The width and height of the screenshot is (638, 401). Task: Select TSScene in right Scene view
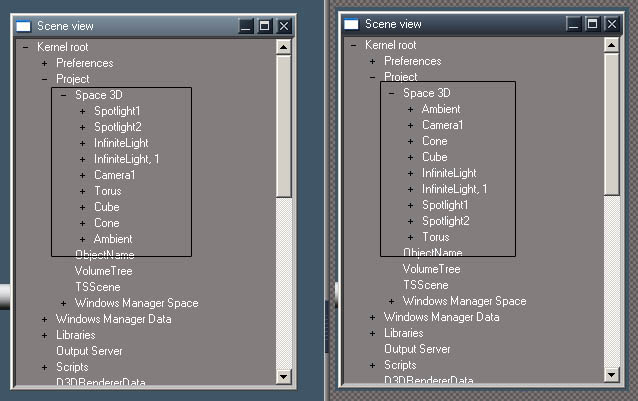(x=426, y=285)
